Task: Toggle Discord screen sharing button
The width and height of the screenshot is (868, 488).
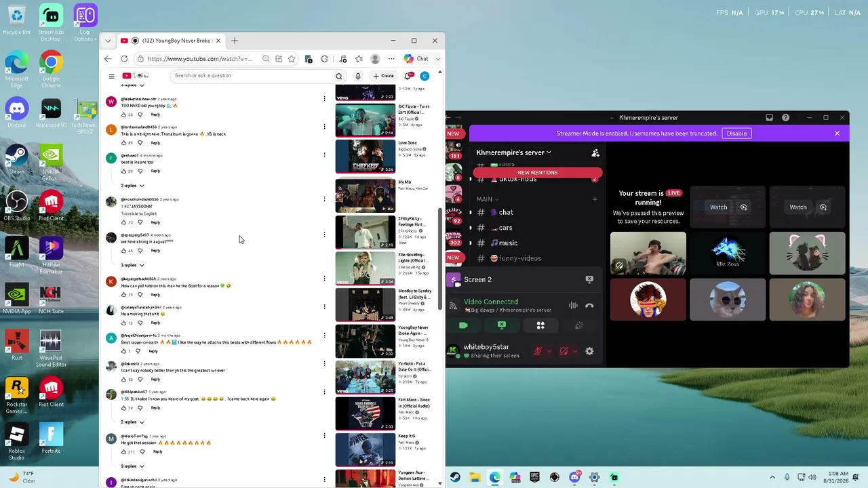Action: click(502, 325)
